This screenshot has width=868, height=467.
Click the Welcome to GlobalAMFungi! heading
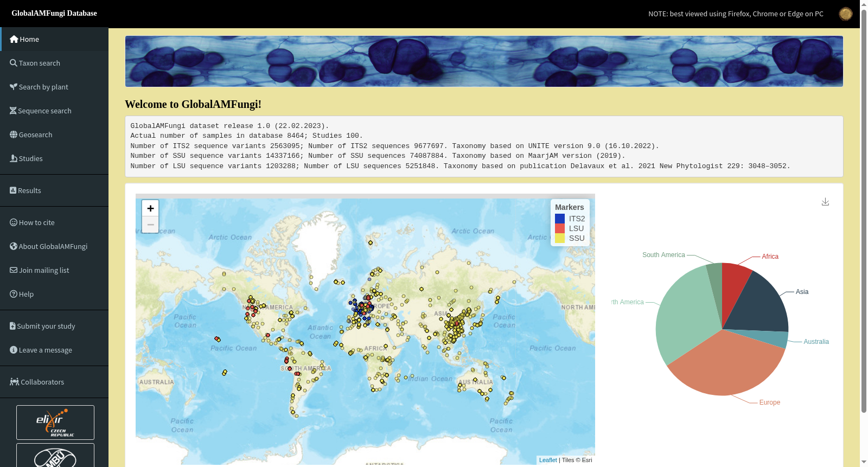[x=193, y=104]
